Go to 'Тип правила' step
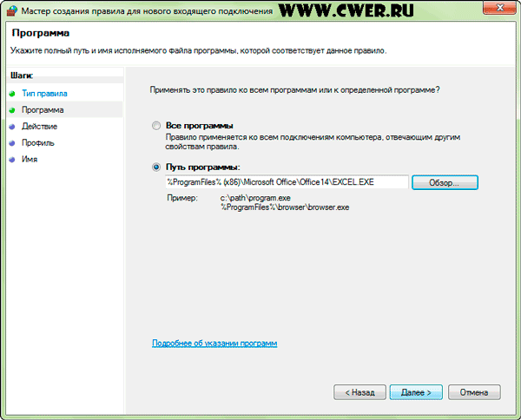Screen dimensions: 521x420 pos(44,94)
